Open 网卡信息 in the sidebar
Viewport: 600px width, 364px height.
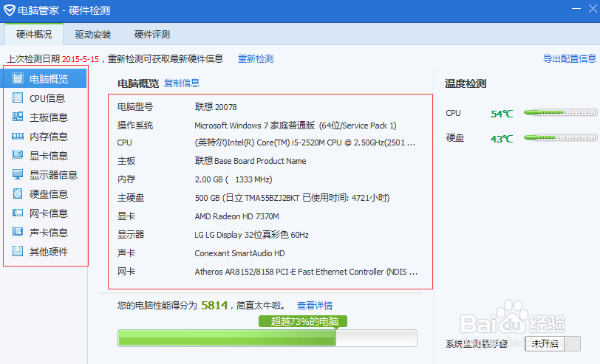[49, 213]
